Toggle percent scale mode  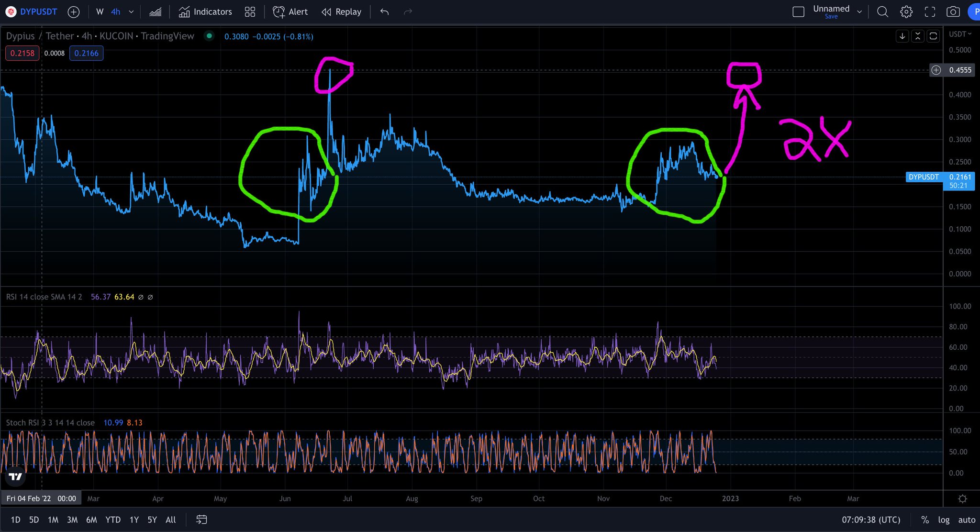pyautogui.click(x=924, y=520)
